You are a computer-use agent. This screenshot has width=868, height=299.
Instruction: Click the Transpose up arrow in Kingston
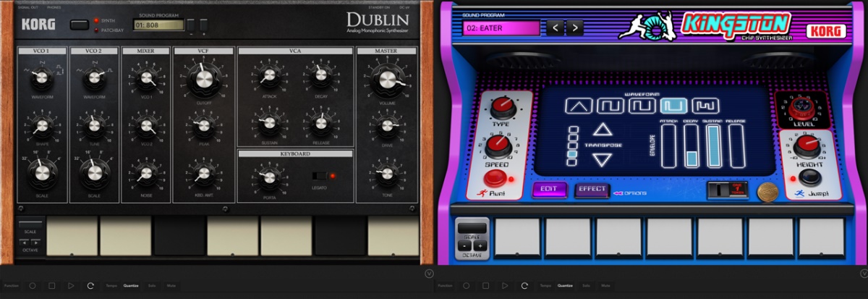pyautogui.click(x=603, y=130)
